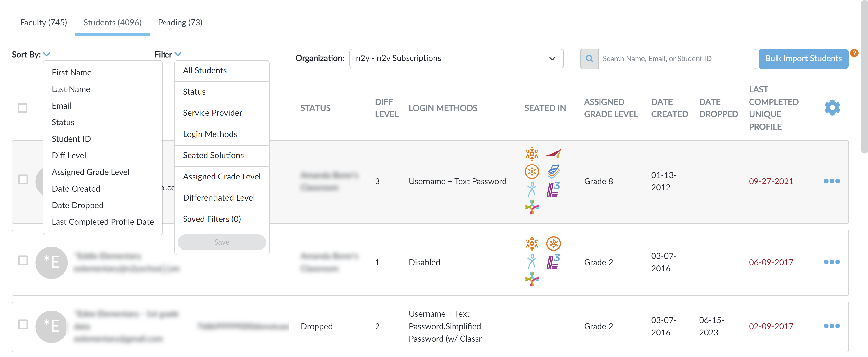Check the box for the Dropped student row
This screenshot has height=357, width=868.
pos(23,324)
